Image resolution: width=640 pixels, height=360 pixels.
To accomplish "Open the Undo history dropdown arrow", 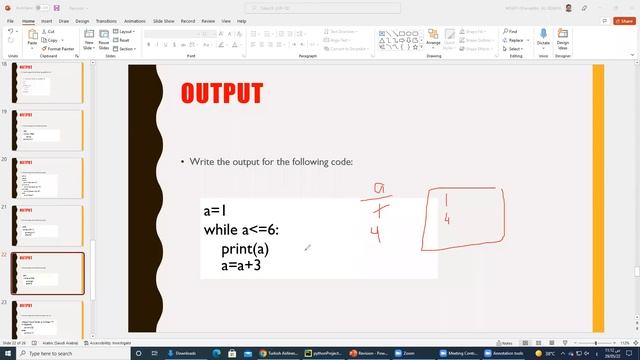I will tap(17, 31).
